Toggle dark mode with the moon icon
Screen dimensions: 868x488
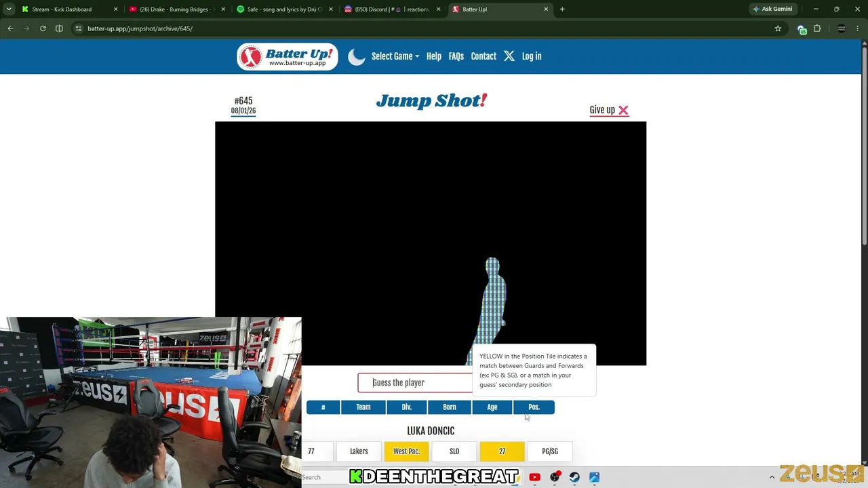tap(356, 57)
